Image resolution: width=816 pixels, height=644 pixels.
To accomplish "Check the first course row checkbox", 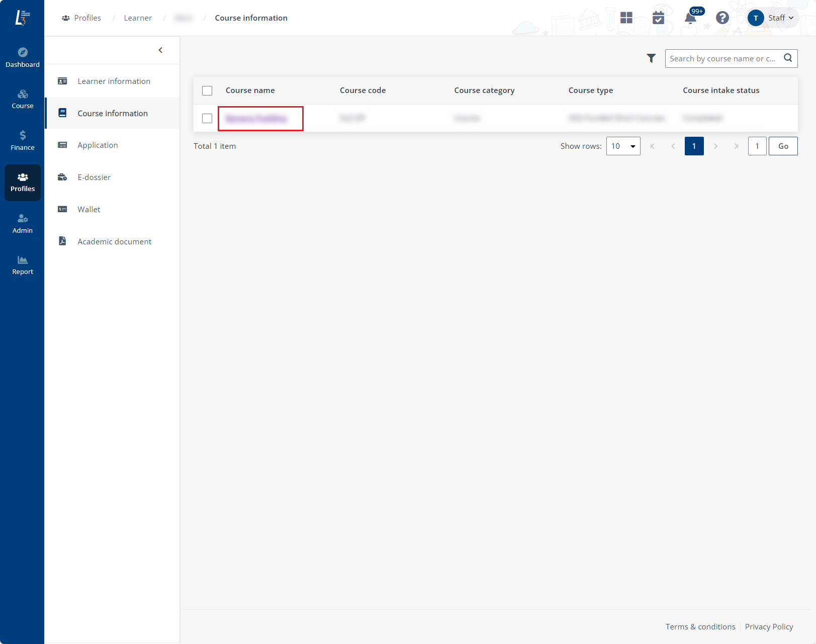I will 207,118.
